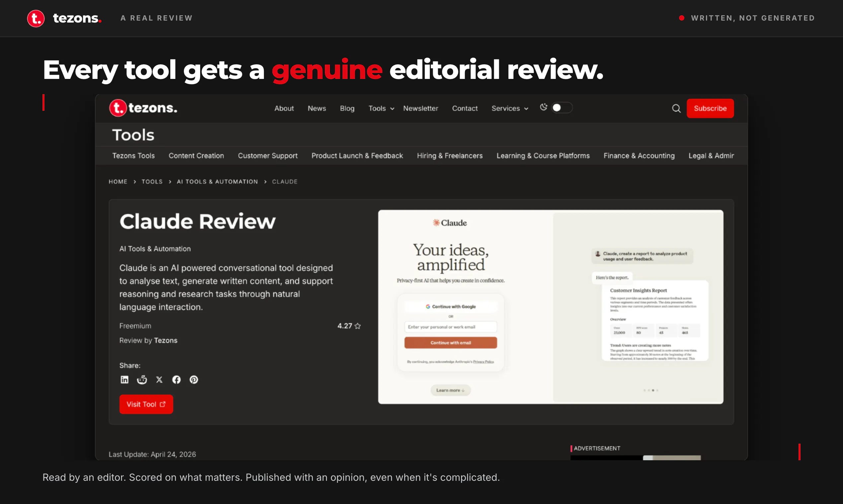Expand the Tools dropdown in navbar
Screen dimensions: 843x504
381,108
